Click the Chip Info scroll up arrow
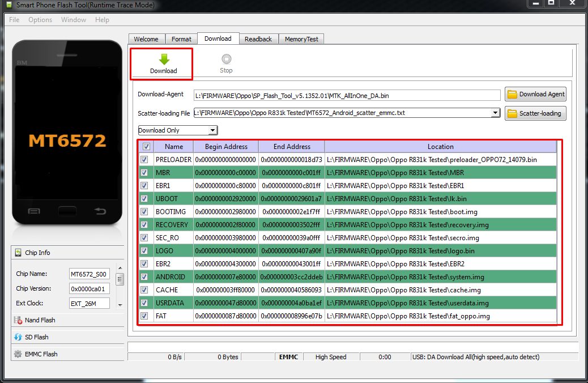This screenshot has width=588, height=383. [120, 268]
